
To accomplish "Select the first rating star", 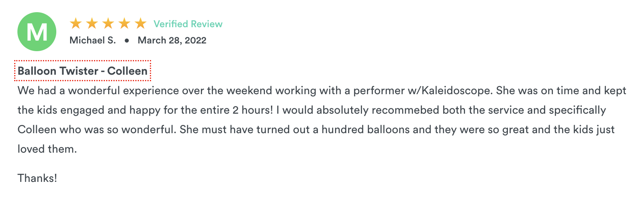I will 76,24.
